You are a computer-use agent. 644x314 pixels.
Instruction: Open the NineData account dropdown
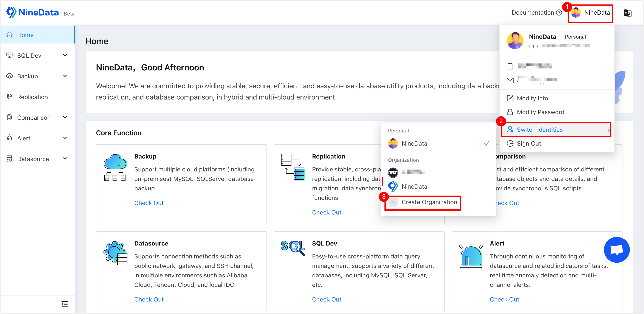(x=590, y=13)
